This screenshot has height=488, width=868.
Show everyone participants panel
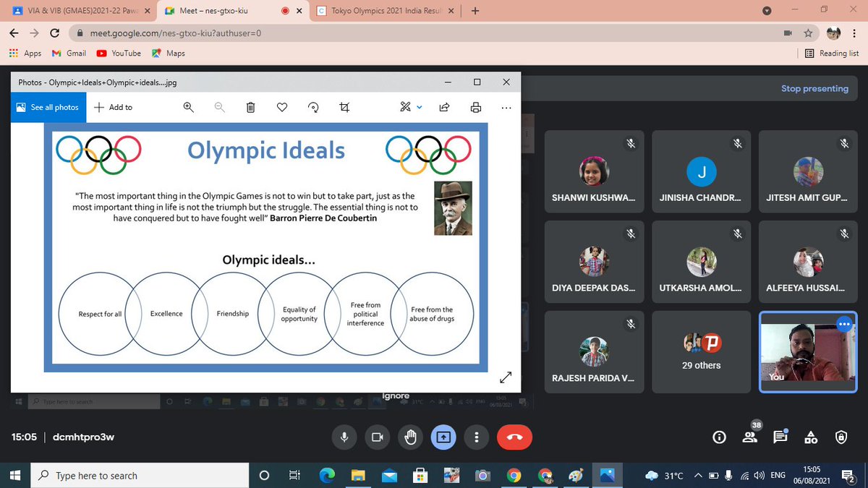(x=749, y=437)
